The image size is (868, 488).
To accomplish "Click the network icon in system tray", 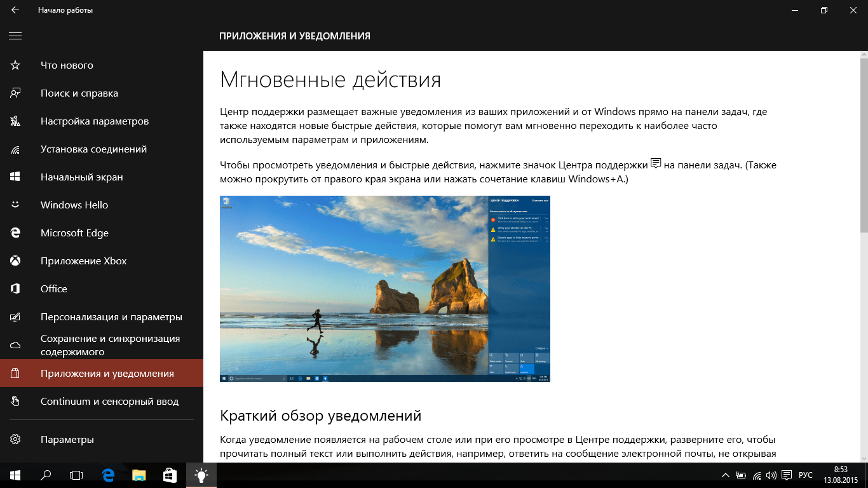I will click(756, 475).
